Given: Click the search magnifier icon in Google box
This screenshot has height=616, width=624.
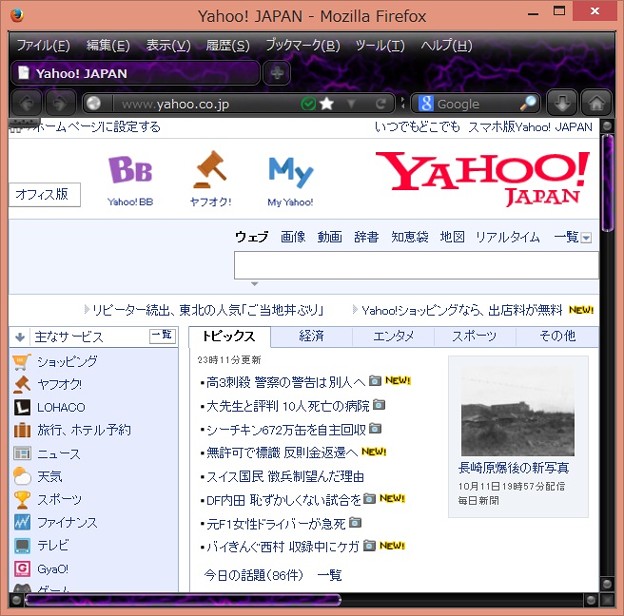Looking at the screenshot, I should click(528, 103).
